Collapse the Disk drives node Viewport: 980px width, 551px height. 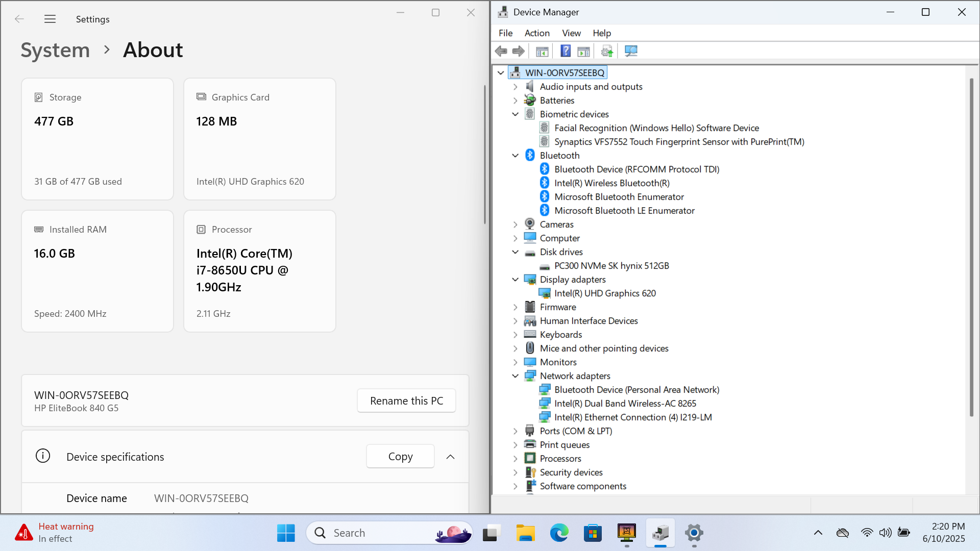point(516,252)
